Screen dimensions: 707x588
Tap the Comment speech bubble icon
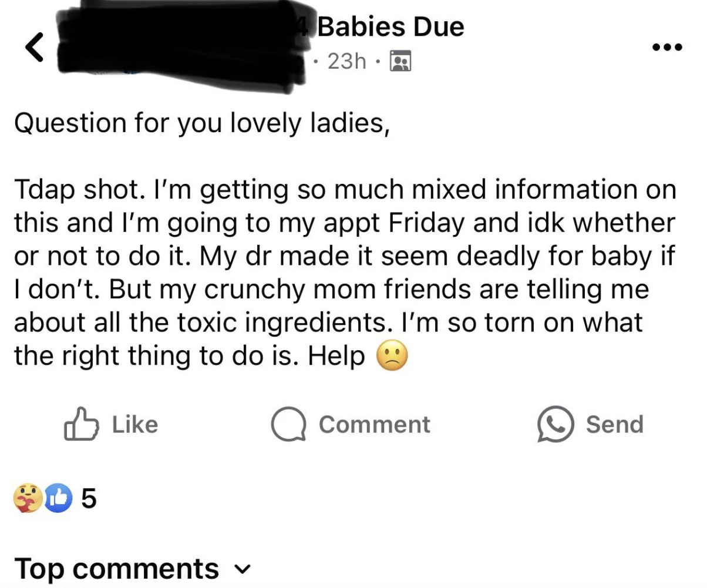click(288, 424)
